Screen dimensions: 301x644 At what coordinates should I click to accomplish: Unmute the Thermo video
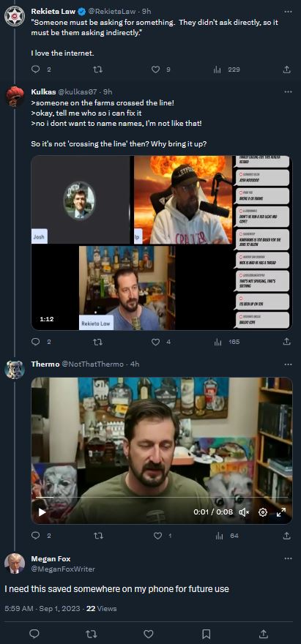pyautogui.click(x=245, y=512)
